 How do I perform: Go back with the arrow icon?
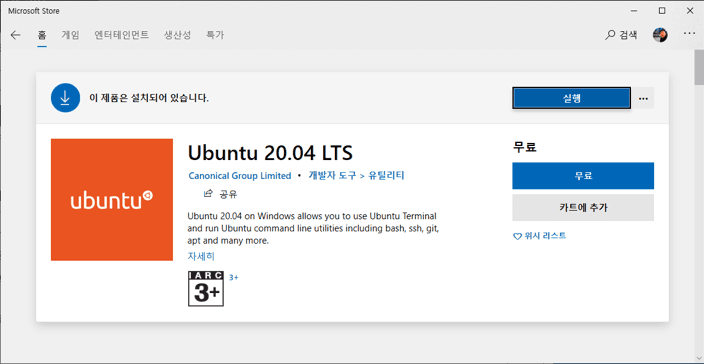tap(15, 35)
